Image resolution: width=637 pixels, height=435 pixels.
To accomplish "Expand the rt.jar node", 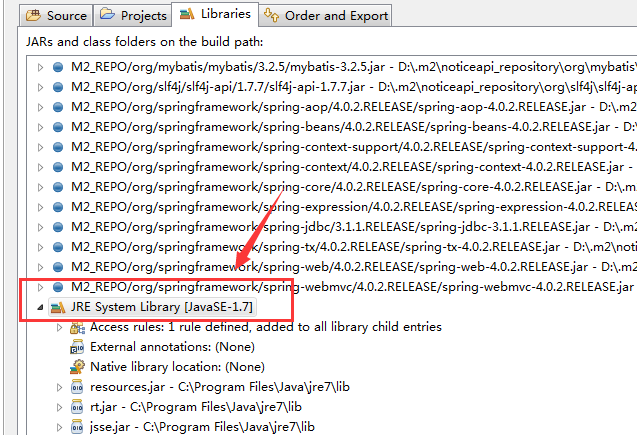I will click(59, 407).
